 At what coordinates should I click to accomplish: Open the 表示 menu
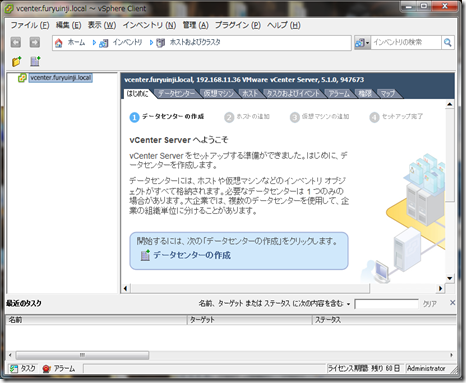click(102, 25)
